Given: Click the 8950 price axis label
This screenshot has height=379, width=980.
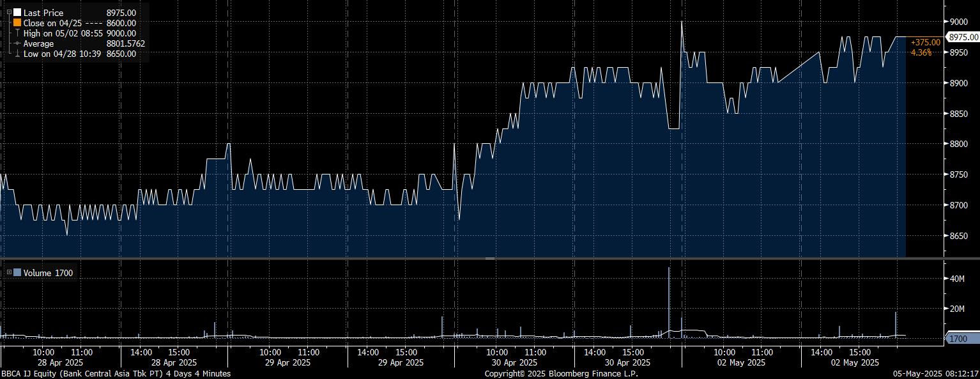Looking at the screenshot, I should coord(960,52).
